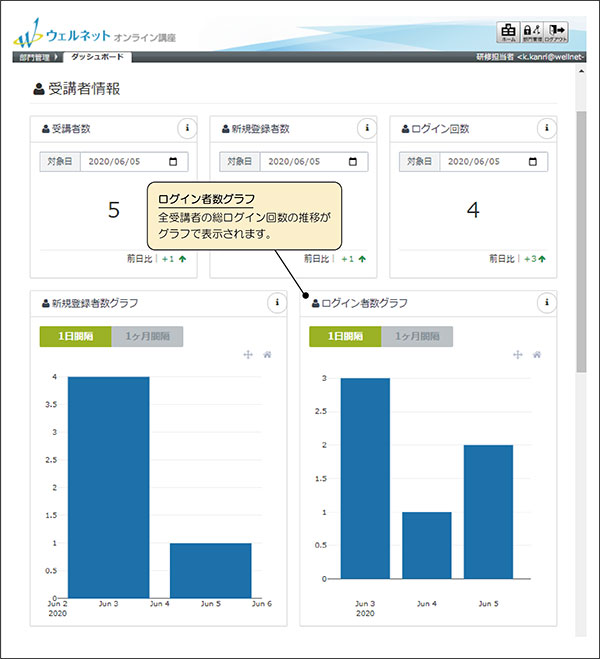The image size is (600, 659).
Task: Click the value 4 in ログイン回数 card
Action: pyautogui.click(x=473, y=210)
